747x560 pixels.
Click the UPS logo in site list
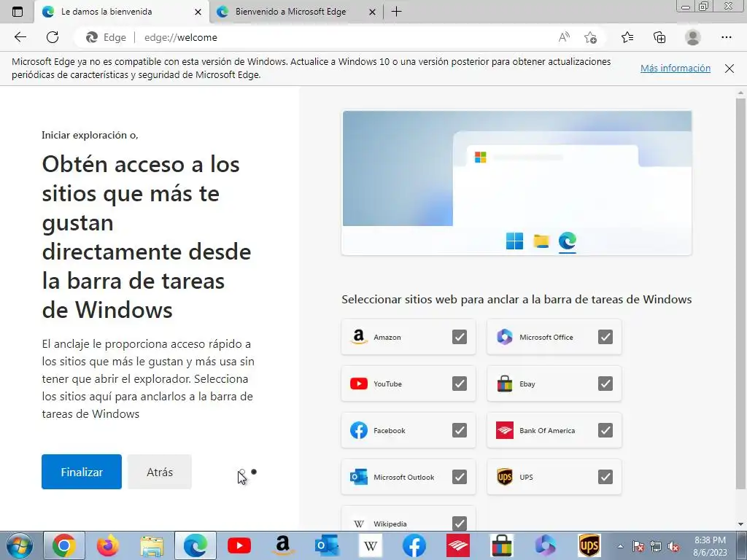pyautogui.click(x=505, y=477)
